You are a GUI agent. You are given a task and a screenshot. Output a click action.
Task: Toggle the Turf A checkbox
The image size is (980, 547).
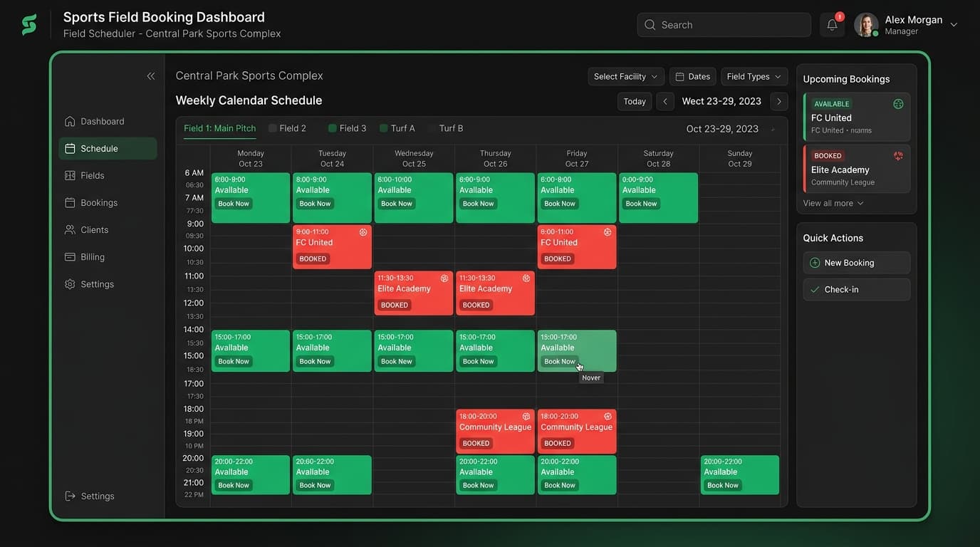(384, 128)
